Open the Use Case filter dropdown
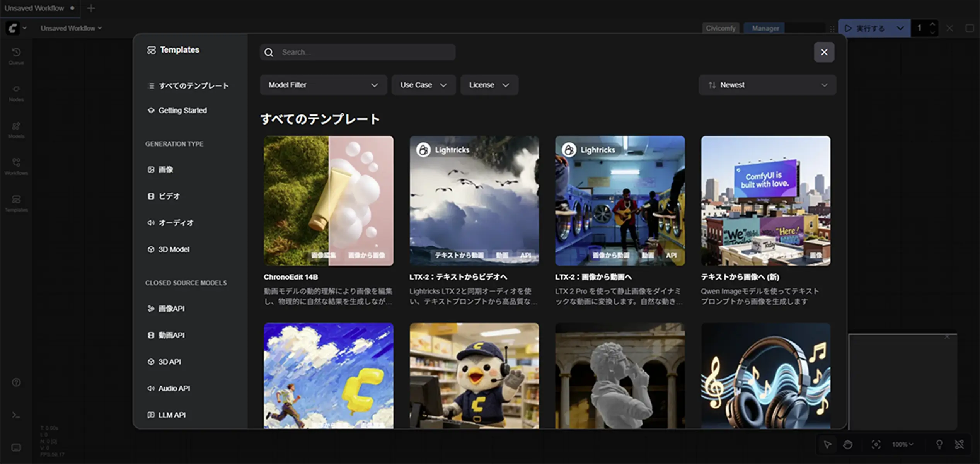 [423, 85]
